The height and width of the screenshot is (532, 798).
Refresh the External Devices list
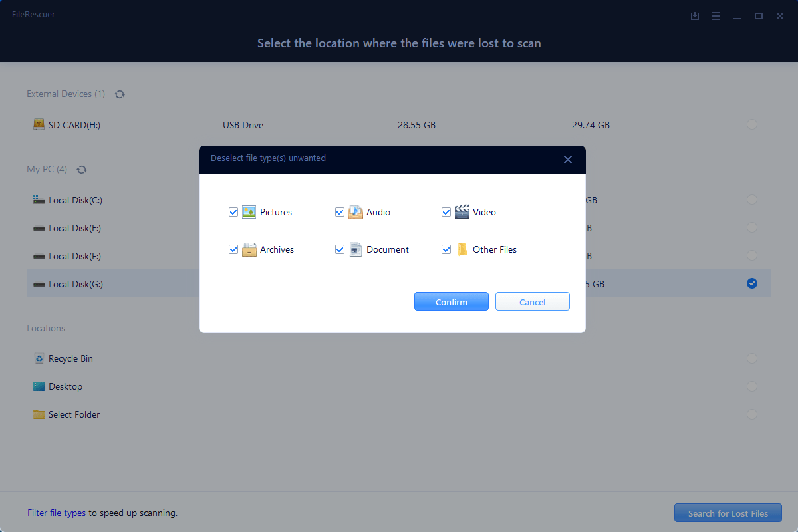(120, 94)
